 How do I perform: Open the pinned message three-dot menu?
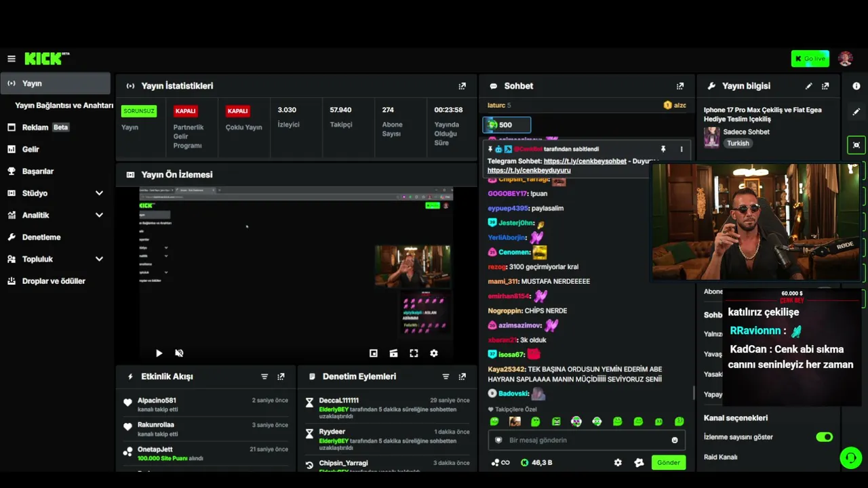point(682,149)
